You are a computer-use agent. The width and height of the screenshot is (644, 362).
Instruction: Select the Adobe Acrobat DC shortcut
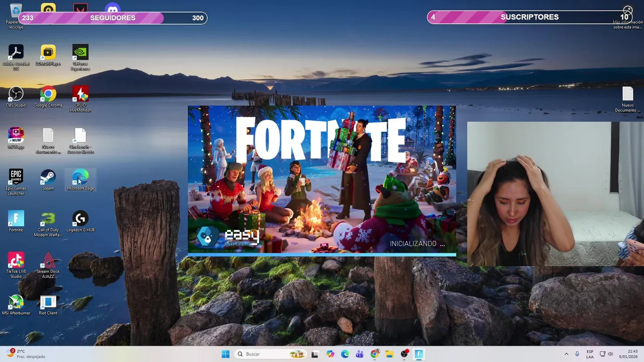(16, 58)
